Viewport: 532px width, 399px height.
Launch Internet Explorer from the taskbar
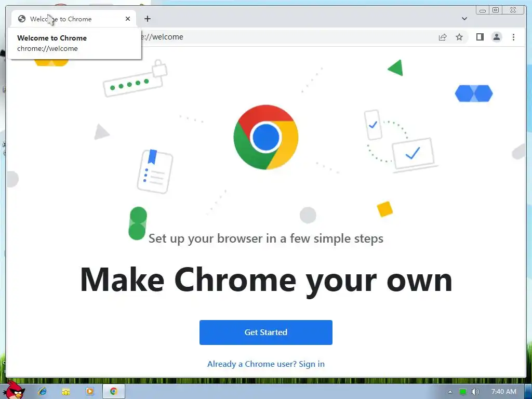[43, 391]
